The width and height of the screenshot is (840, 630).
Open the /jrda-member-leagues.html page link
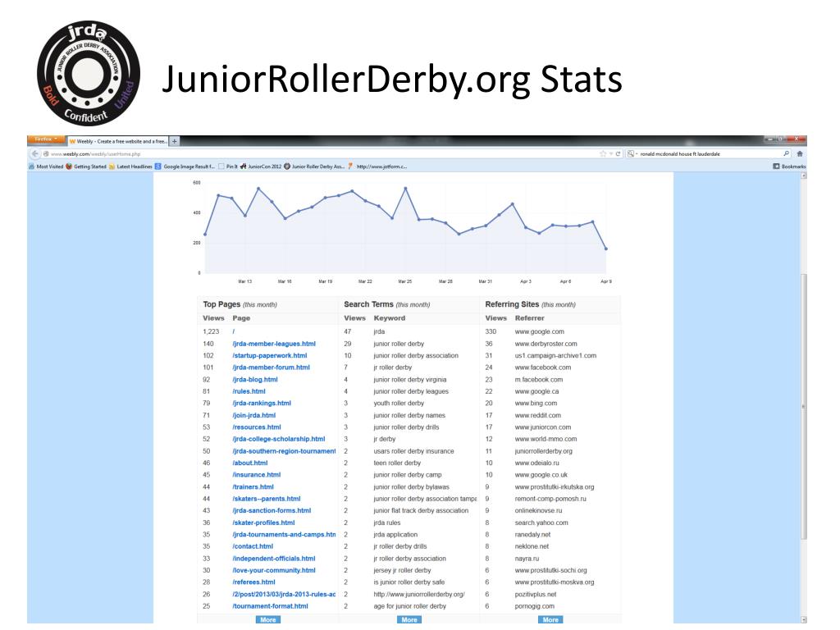pos(274,344)
